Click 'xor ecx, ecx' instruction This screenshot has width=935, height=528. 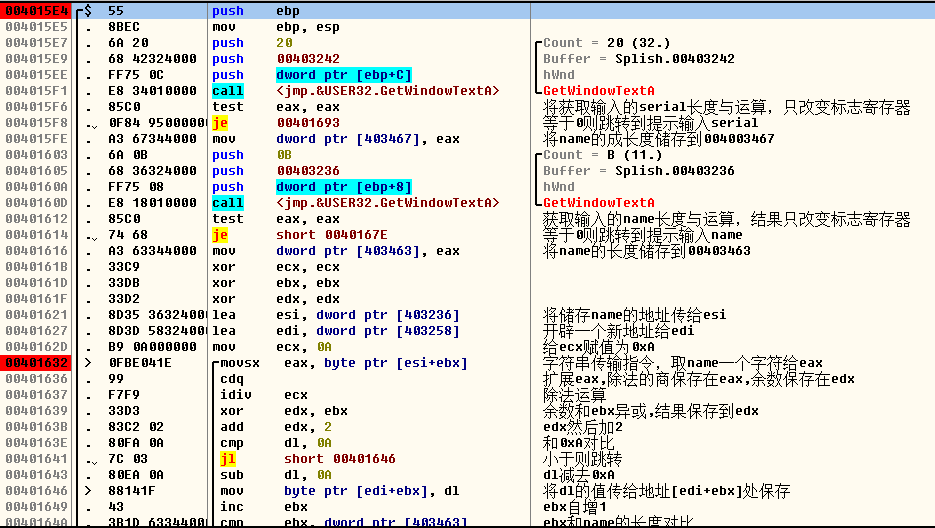point(275,267)
